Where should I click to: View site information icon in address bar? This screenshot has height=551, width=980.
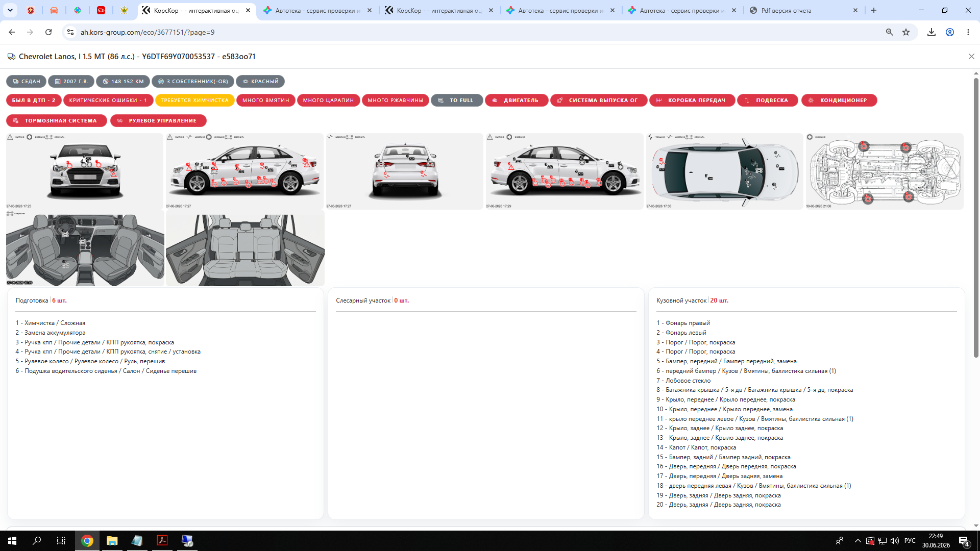point(70,32)
